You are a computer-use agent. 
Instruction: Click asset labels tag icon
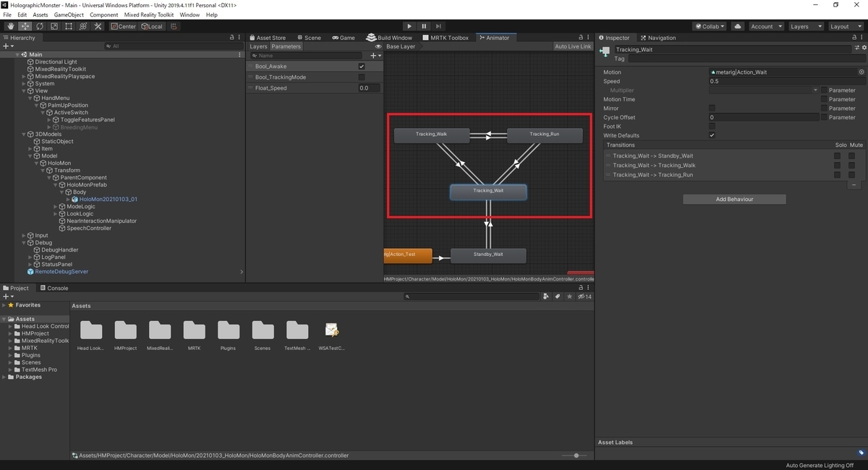861,453
